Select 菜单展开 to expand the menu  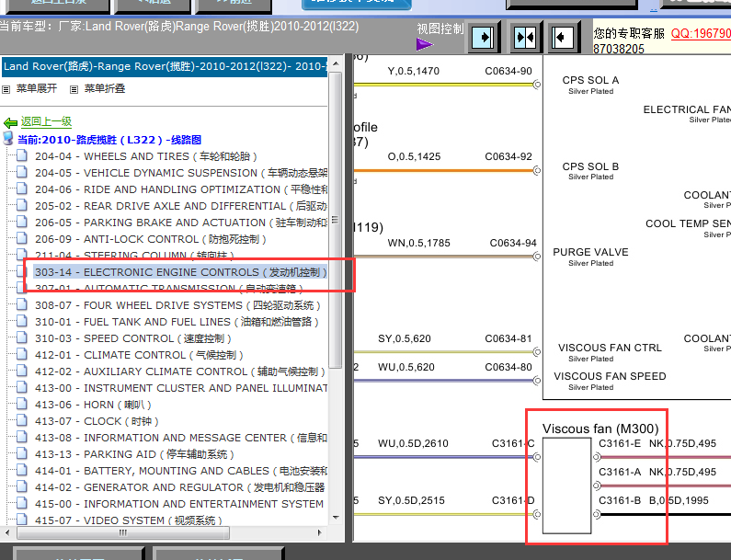pyautogui.click(x=37, y=88)
